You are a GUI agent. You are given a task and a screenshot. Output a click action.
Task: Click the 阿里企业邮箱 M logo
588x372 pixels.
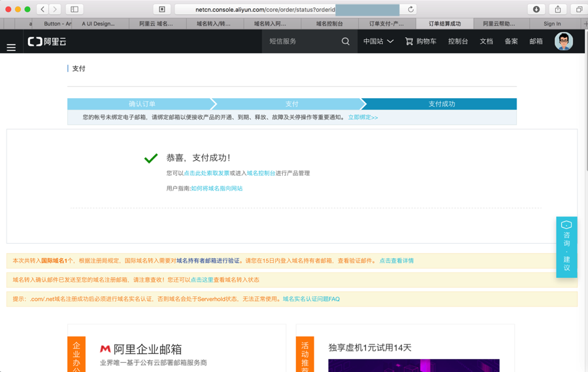(x=105, y=349)
